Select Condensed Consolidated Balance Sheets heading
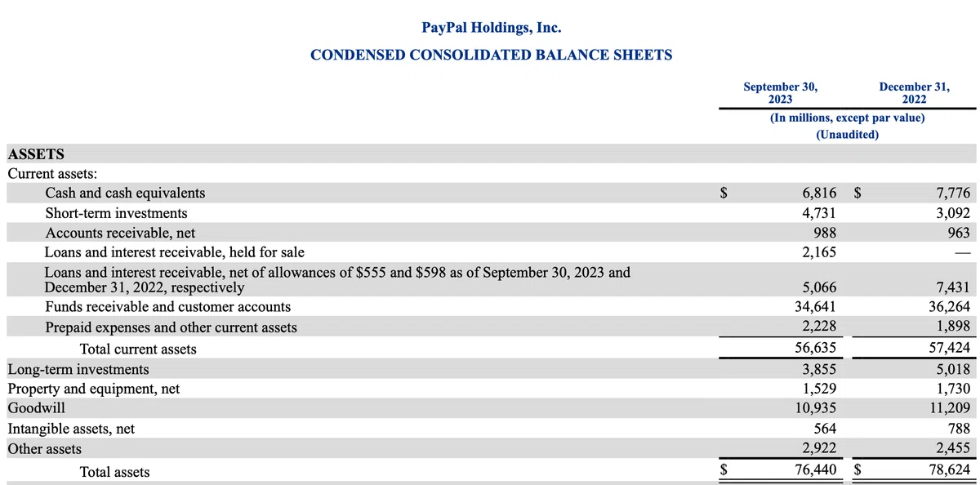This screenshot has width=980, height=485. tap(492, 56)
